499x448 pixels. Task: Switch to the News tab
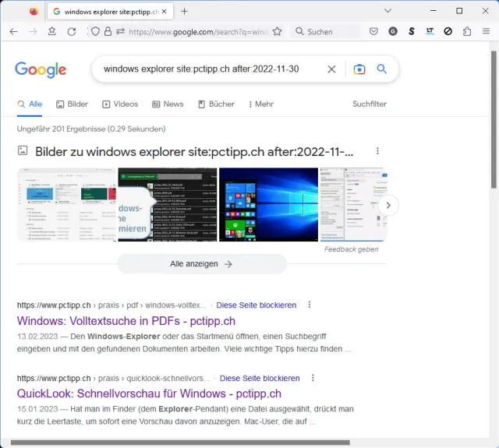(168, 104)
